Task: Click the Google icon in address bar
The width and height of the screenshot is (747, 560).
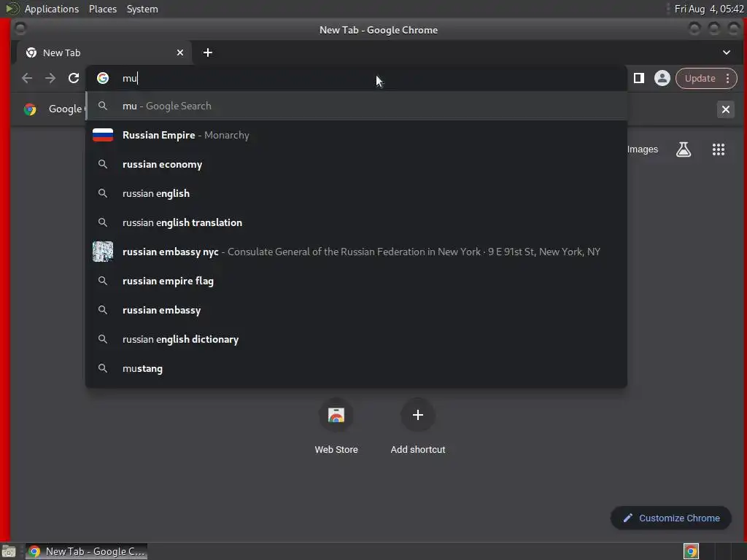Action: click(103, 78)
